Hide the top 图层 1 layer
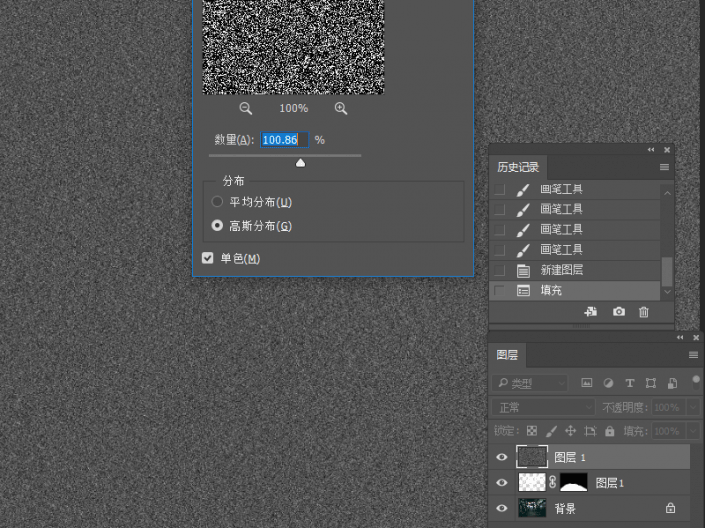 (x=502, y=457)
